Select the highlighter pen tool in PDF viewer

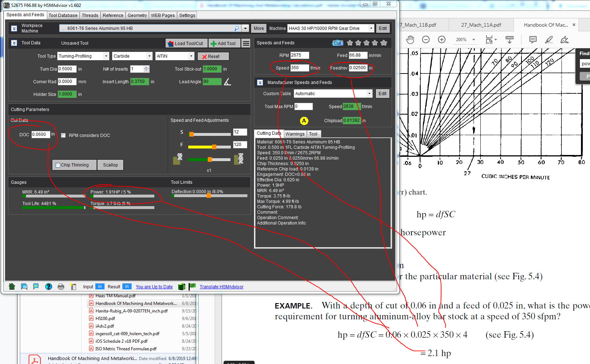point(549,40)
